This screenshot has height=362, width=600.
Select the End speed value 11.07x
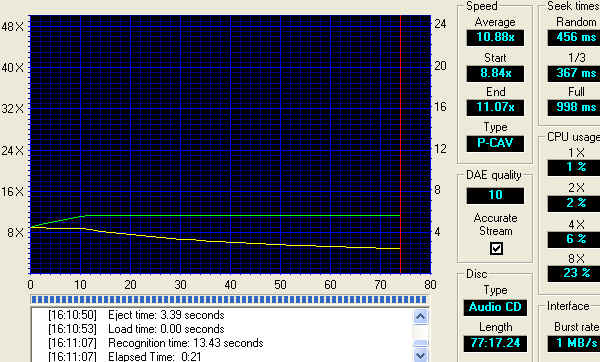(x=495, y=108)
